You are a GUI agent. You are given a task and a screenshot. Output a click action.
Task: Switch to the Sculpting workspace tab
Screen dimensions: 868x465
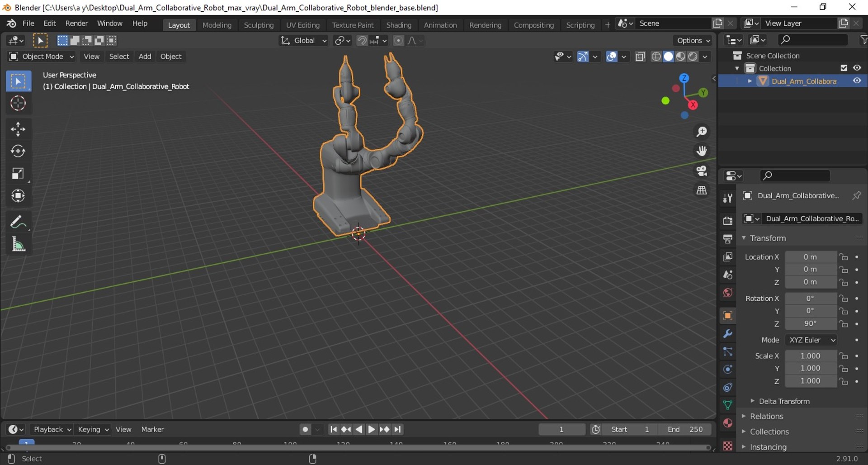(259, 25)
